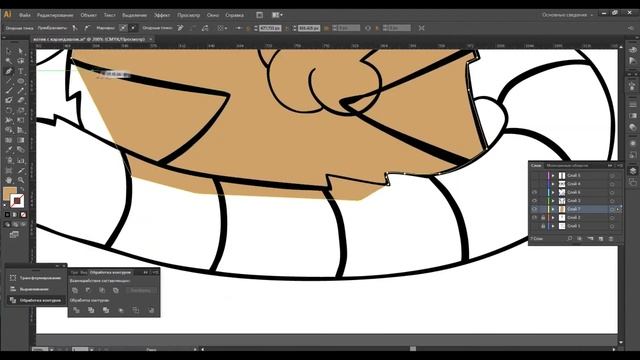This screenshot has width=640, height=360.
Task: Select the Pen tool
Action: pyautogui.click(x=9, y=71)
